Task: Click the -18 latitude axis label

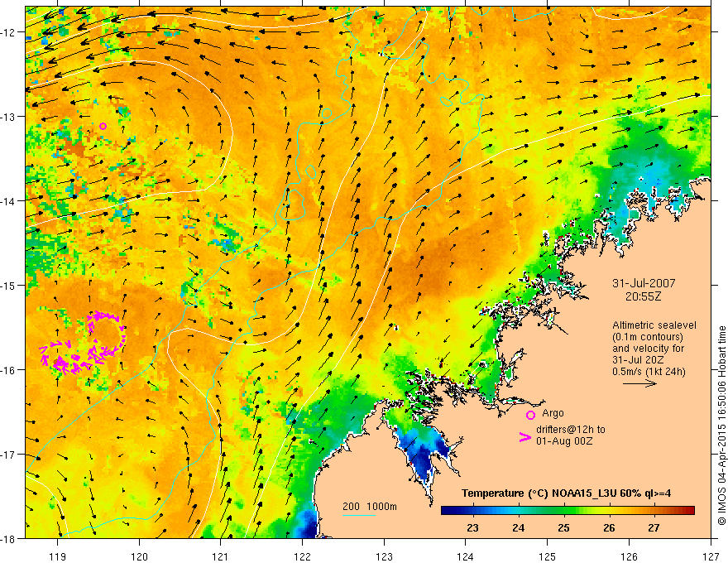Action: [9, 539]
